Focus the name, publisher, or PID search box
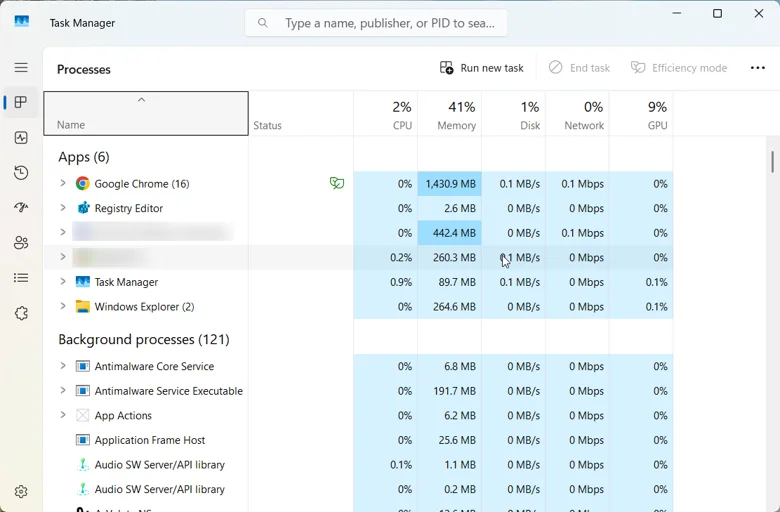780x512 pixels. click(376, 23)
